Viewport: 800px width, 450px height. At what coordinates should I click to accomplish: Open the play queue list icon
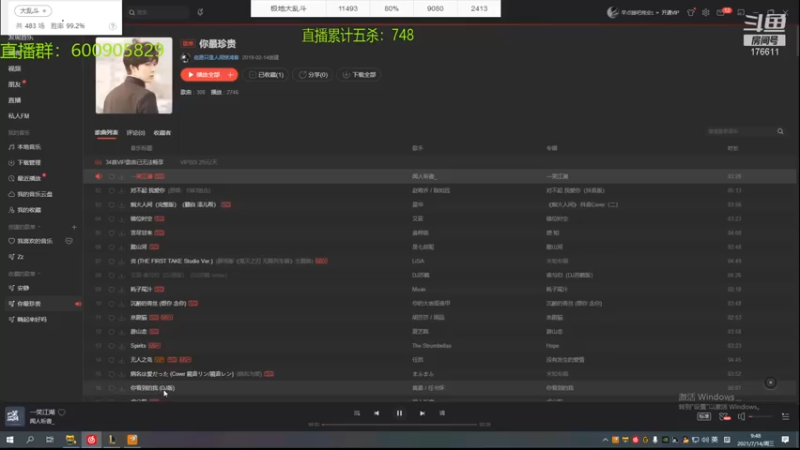[x=785, y=417]
